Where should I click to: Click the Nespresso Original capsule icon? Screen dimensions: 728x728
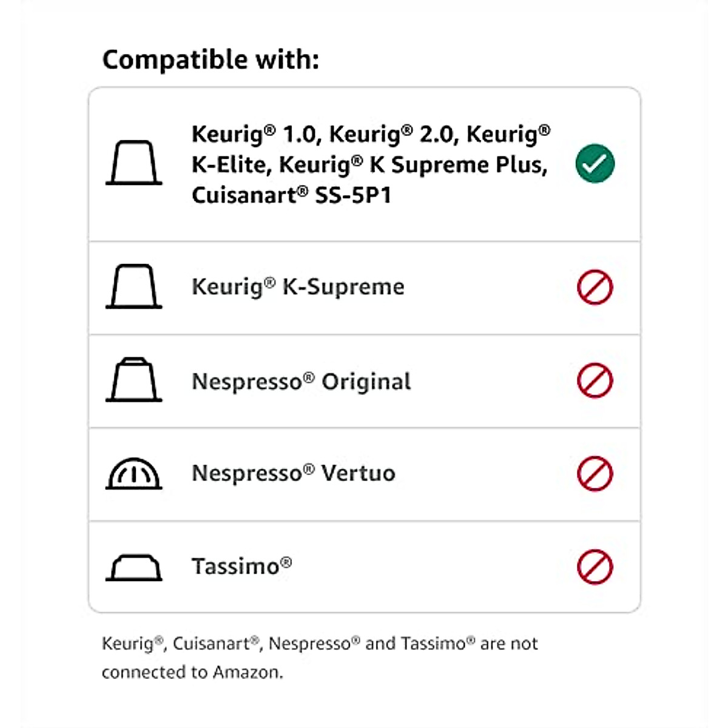point(134,380)
